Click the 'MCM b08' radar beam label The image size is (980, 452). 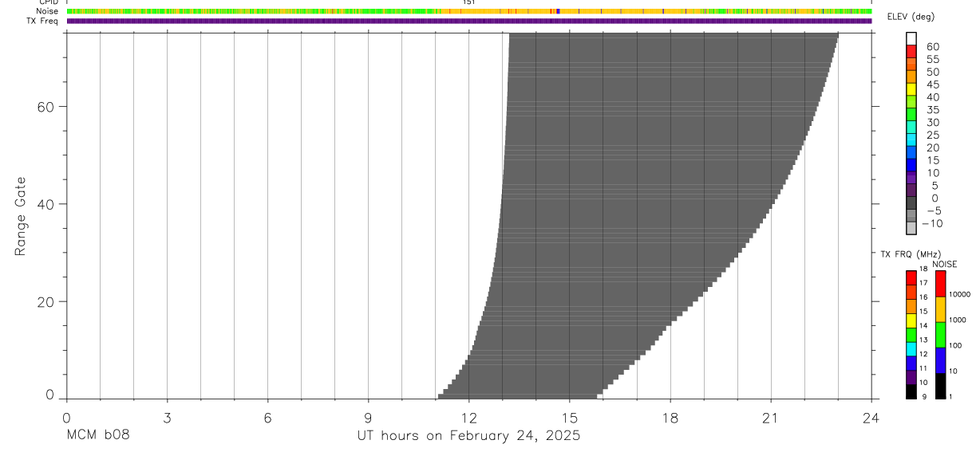click(x=98, y=435)
